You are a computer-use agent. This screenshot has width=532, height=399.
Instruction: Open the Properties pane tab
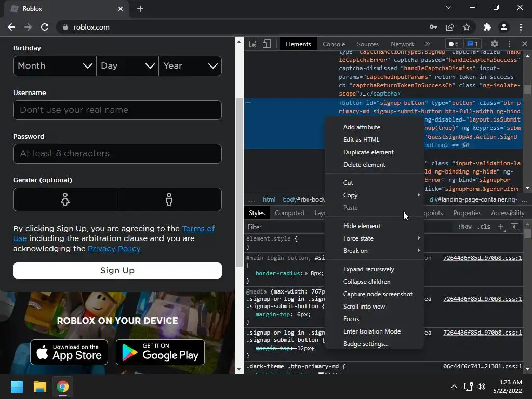click(467, 213)
